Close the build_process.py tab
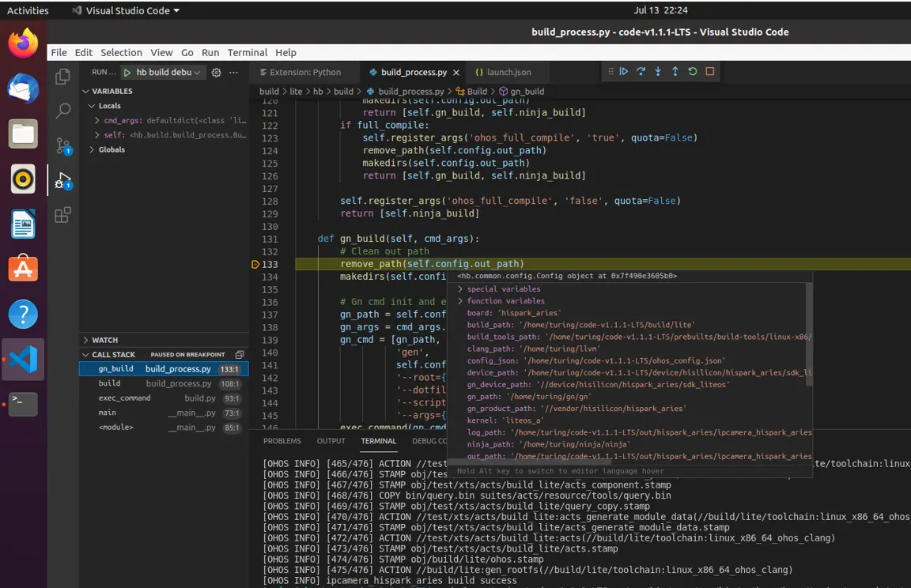Viewport: 911px width, 588px height. coord(456,73)
